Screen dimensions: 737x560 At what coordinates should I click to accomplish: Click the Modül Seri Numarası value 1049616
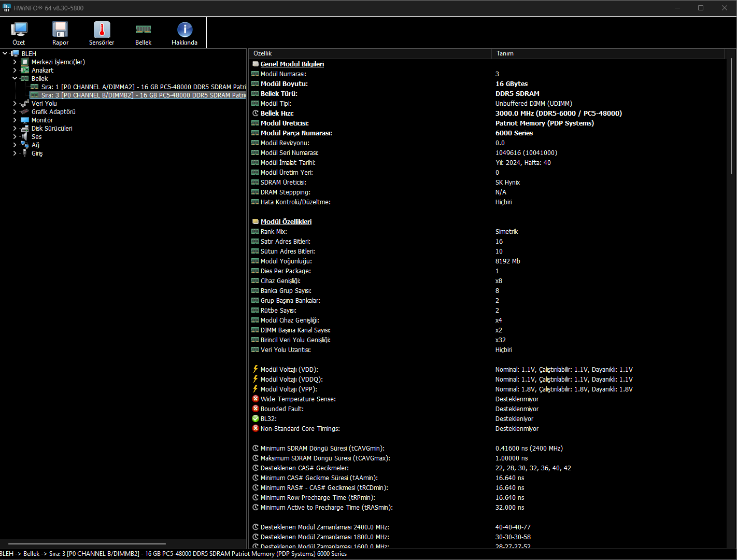(x=526, y=152)
